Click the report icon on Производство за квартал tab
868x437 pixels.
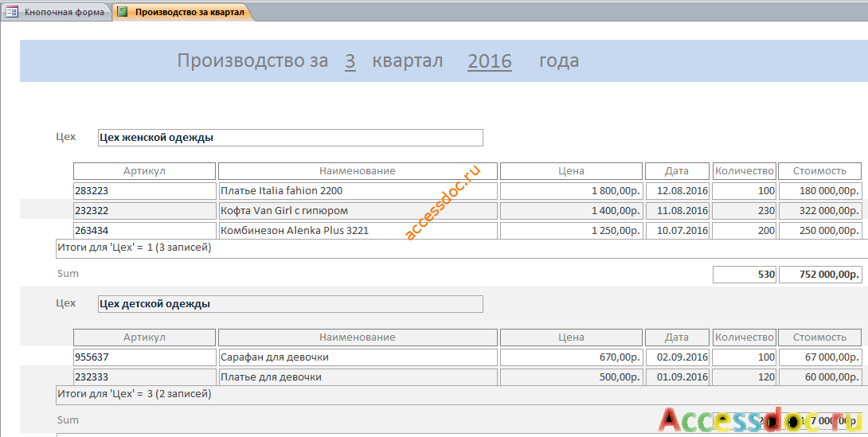pyautogui.click(x=123, y=12)
